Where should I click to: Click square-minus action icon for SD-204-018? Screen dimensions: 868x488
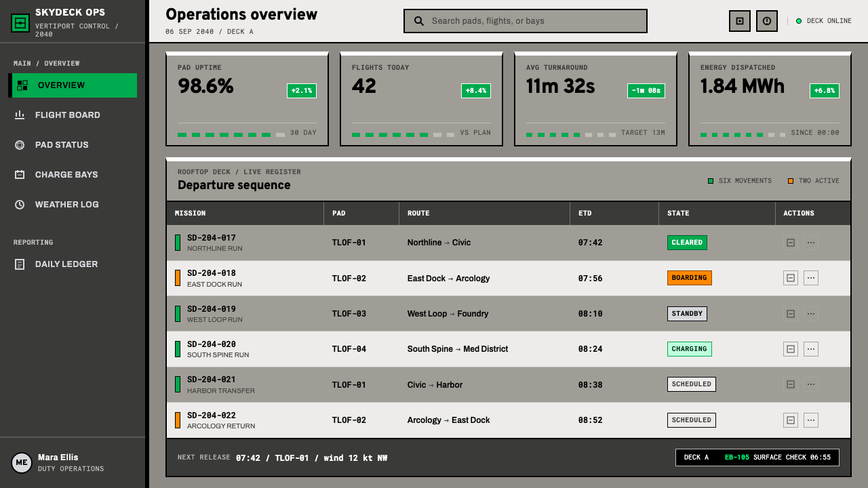pyautogui.click(x=791, y=278)
